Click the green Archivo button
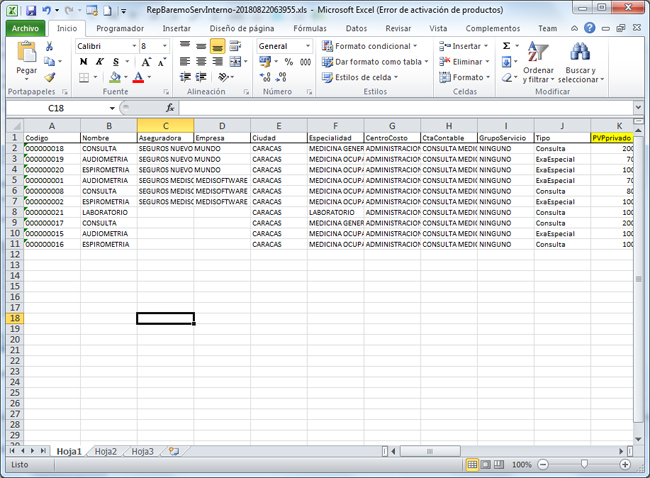 [x=25, y=29]
